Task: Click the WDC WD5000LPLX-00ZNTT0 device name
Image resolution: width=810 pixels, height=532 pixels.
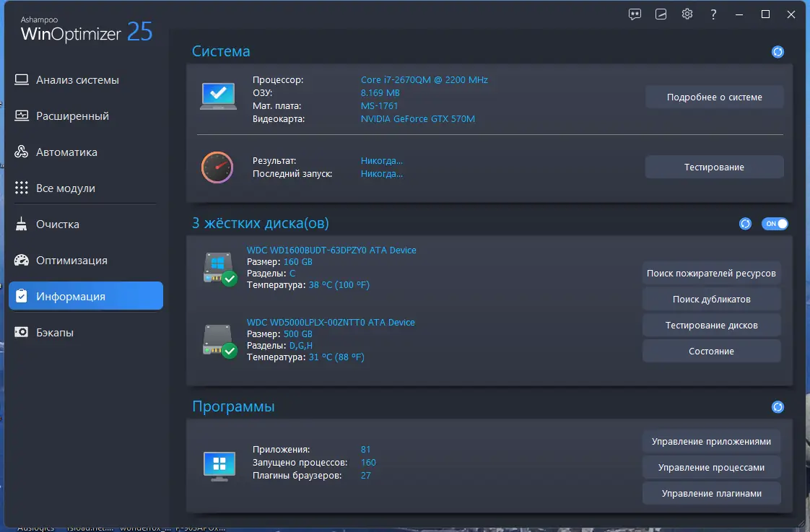Action: [331, 322]
